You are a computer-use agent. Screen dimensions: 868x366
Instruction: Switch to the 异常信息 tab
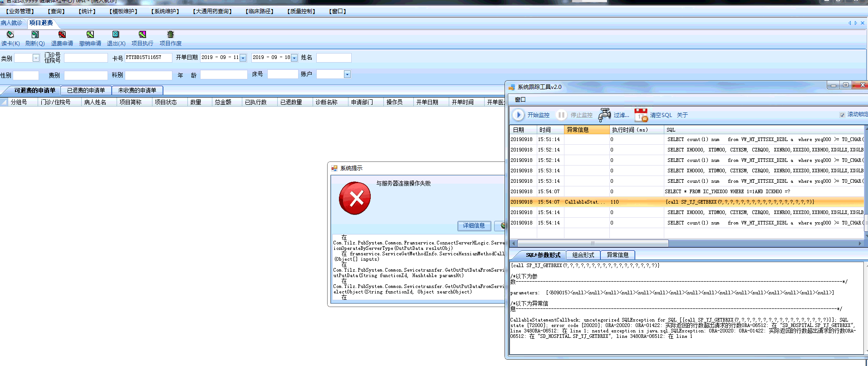tap(618, 255)
